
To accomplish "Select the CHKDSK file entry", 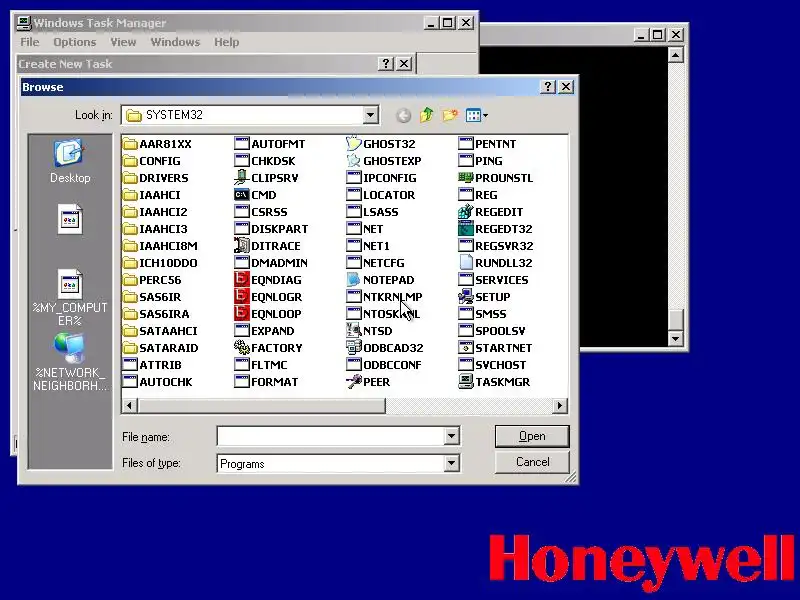I will click(x=265, y=161).
